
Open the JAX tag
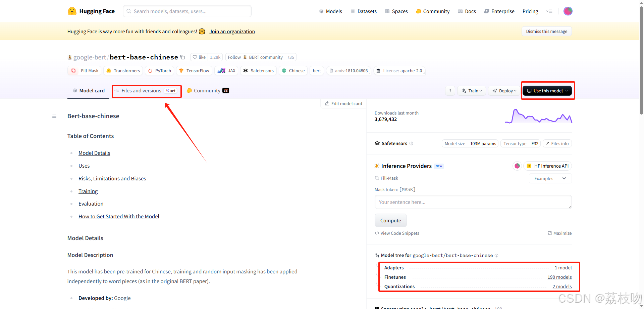point(226,71)
